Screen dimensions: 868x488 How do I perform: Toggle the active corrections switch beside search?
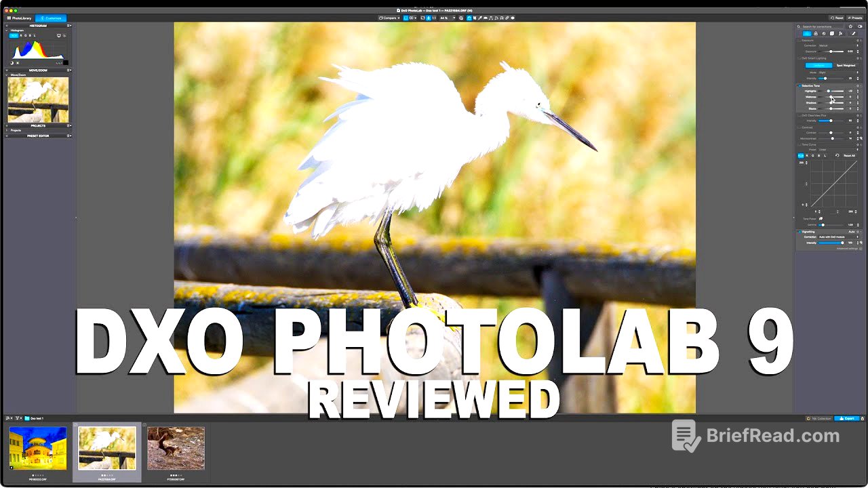click(860, 26)
